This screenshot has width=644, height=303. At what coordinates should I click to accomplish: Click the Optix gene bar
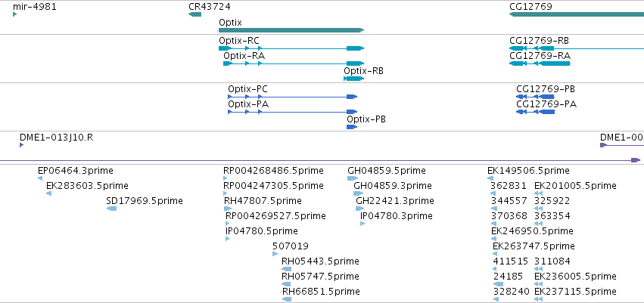291,30
